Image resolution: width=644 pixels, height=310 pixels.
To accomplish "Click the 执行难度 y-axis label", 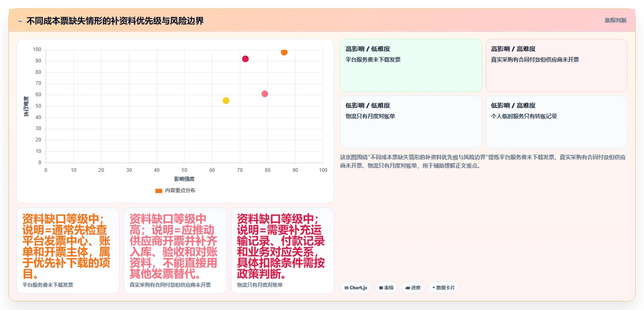I will 26,106.
